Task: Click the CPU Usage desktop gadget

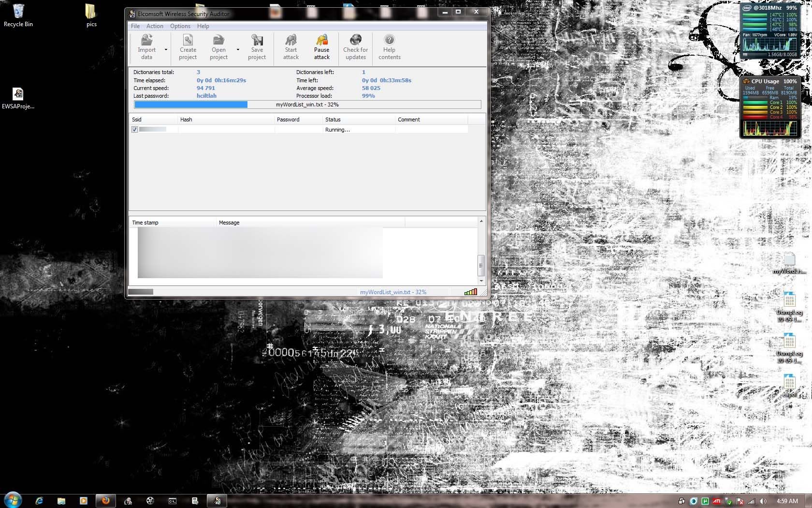Action: 770,107
